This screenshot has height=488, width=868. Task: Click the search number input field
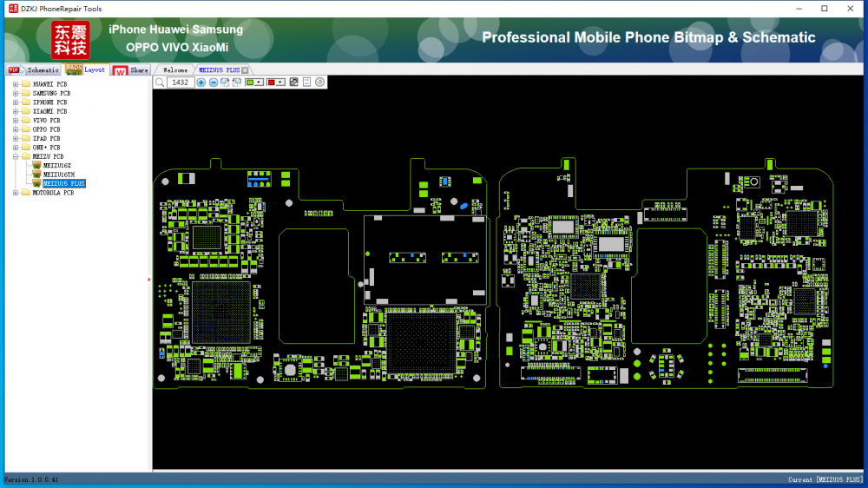181,82
